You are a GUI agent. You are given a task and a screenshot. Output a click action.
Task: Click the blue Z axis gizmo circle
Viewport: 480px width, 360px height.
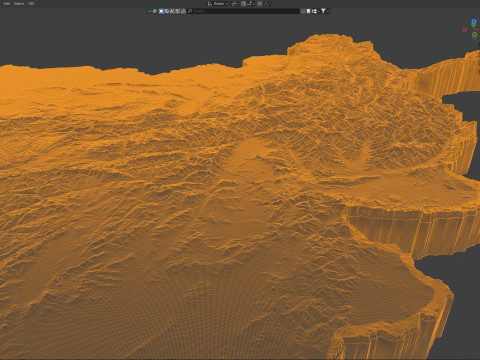[474, 22]
